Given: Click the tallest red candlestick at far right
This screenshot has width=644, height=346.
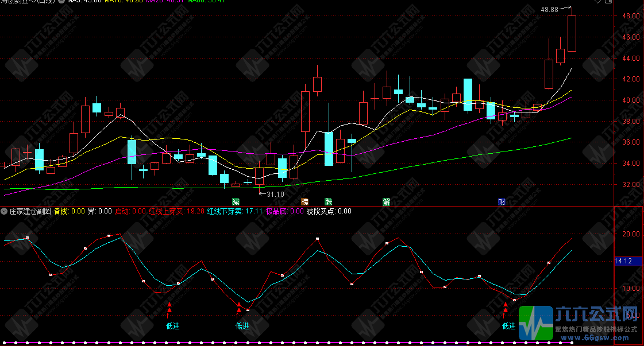Looking at the screenshot, I should (572, 33).
